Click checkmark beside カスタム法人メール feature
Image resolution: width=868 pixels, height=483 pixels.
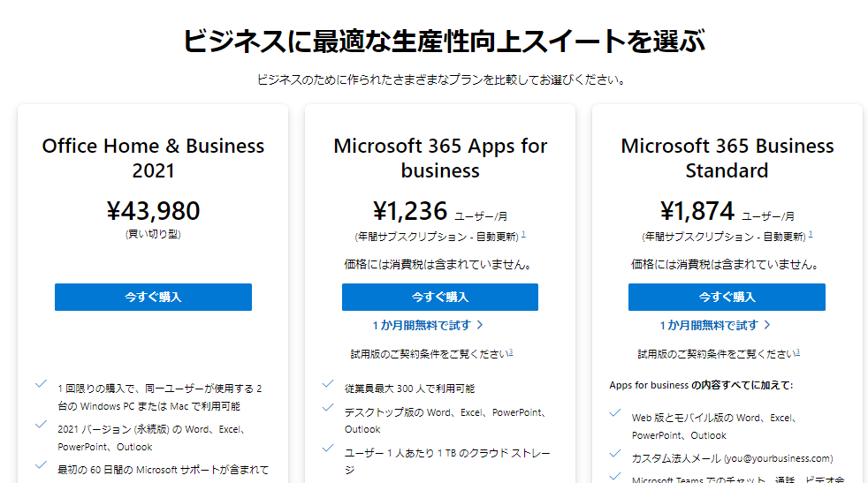pyautogui.click(x=614, y=453)
